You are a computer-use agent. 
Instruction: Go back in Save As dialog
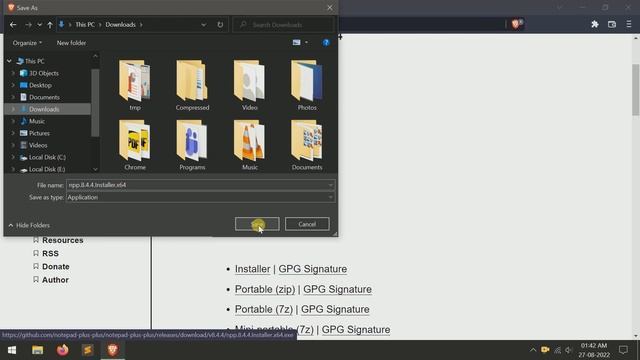click(13, 25)
